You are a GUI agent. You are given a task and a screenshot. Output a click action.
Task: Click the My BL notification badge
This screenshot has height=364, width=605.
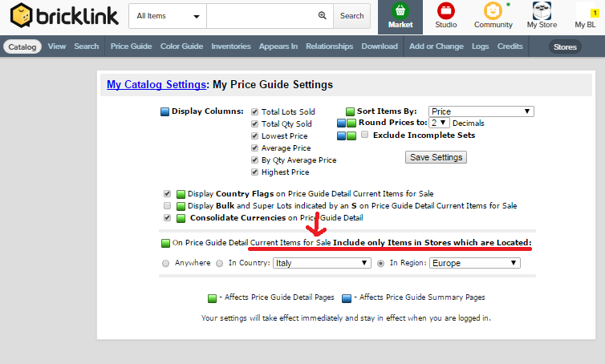pos(595,13)
